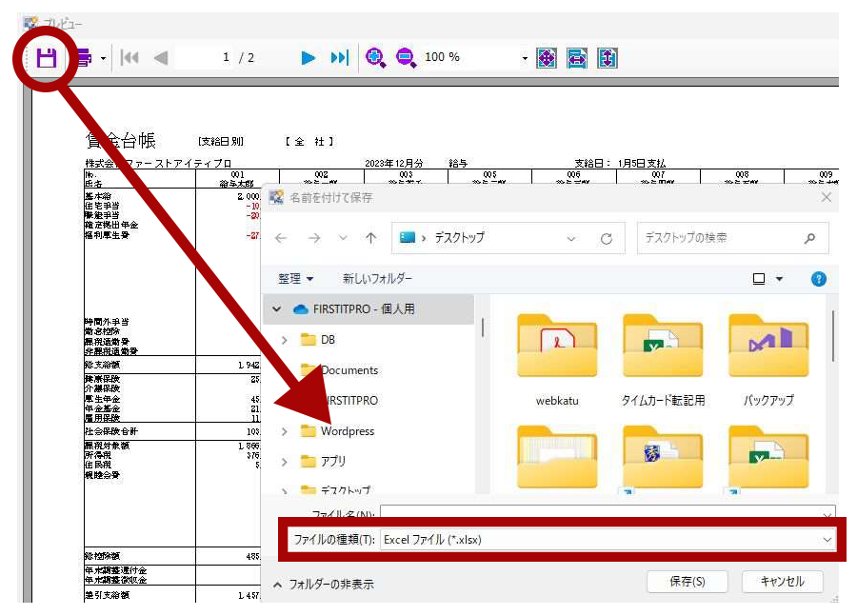The width and height of the screenshot is (857, 616).
Task: Click the purple floppy disk save icon
Action: [47, 58]
